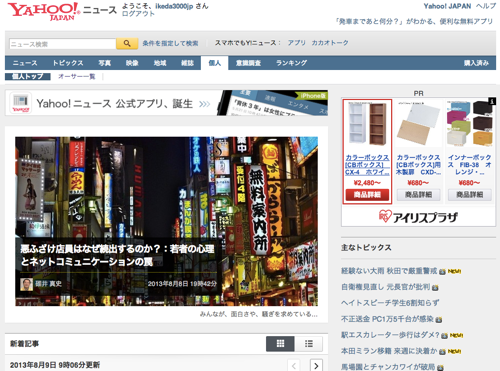Click camera icon beside 駅エスカレーター topic

pyautogui.click(x=444, y=336)
